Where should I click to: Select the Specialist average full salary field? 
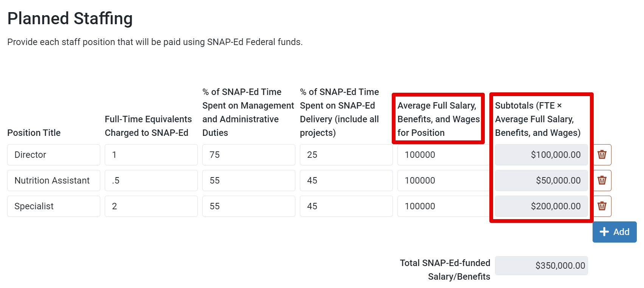(442, 206)
